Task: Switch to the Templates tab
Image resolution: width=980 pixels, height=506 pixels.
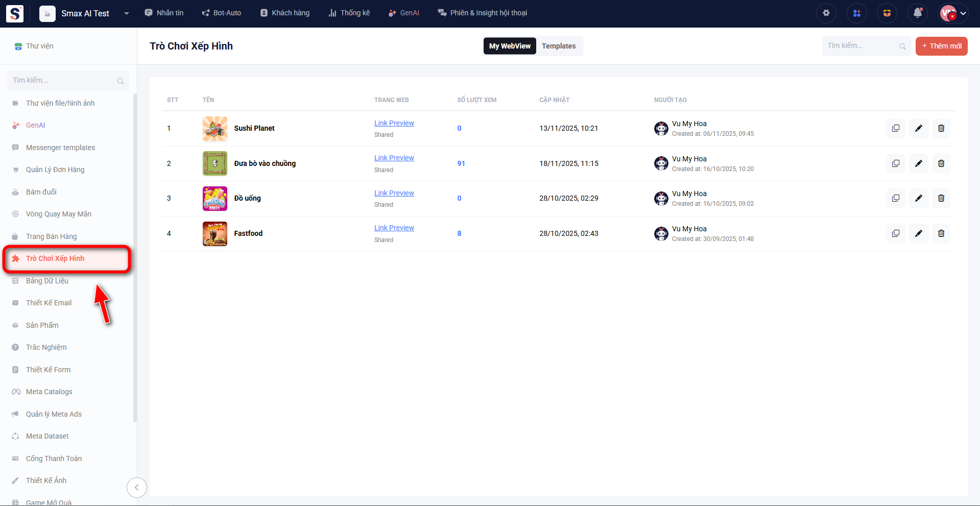Action: click(558, 46)
